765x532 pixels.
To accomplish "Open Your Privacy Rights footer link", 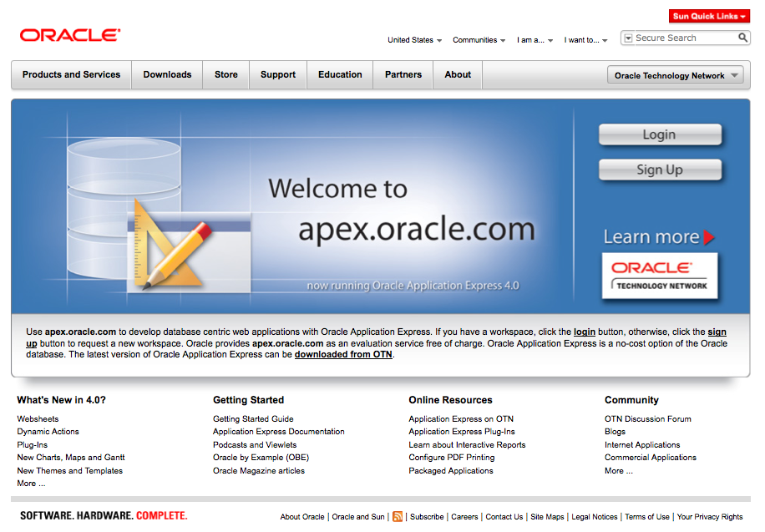I will [709, 516].
